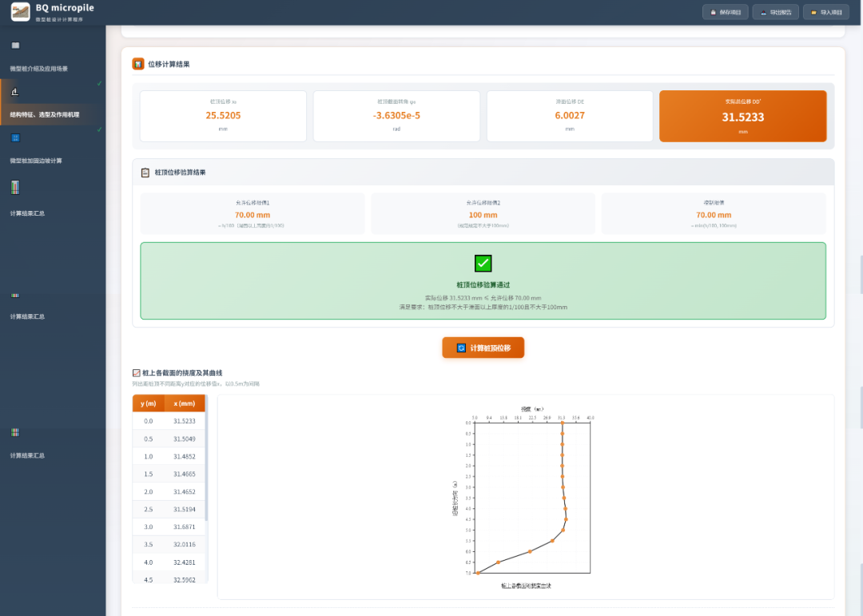
Task: Click the green checkmark in the 验算通过 banner
Action: click(x=483, y=263)
